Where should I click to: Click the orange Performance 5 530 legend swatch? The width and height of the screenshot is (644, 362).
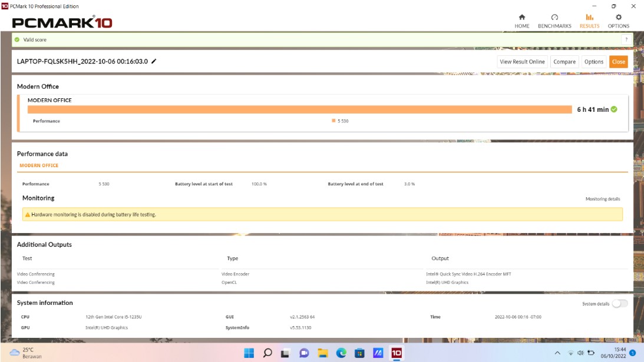(333, 121)
